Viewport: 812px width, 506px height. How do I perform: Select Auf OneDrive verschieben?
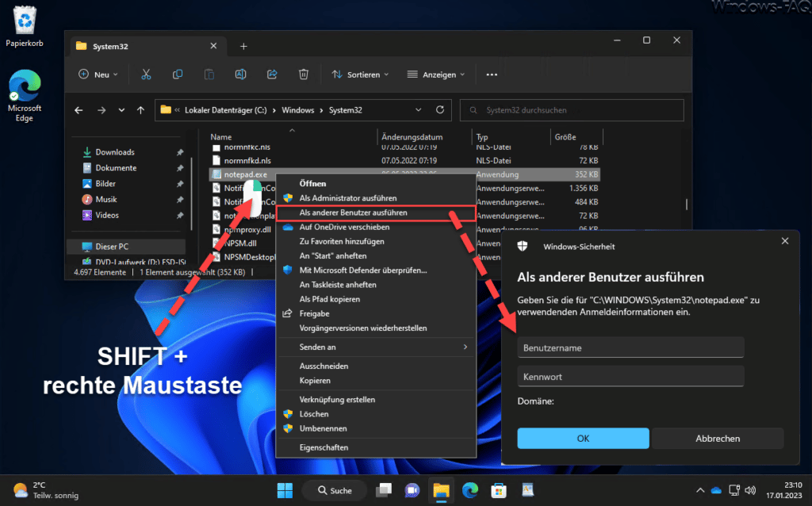(377, 227)
